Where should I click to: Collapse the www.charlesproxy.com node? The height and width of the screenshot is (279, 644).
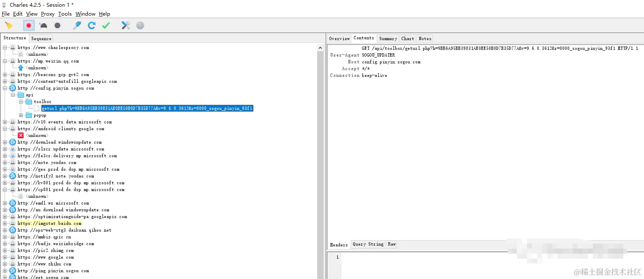[x=5, y=48]
